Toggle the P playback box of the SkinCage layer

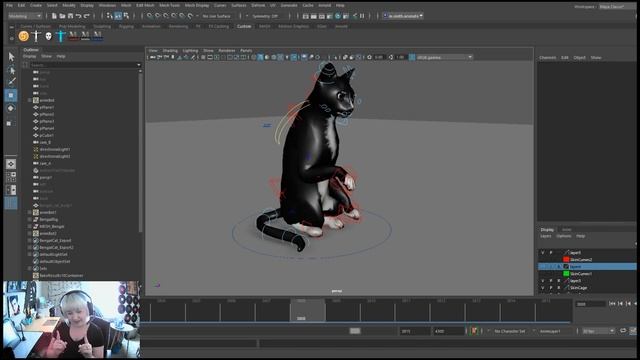pyautogui.click(x=551, y=288)
